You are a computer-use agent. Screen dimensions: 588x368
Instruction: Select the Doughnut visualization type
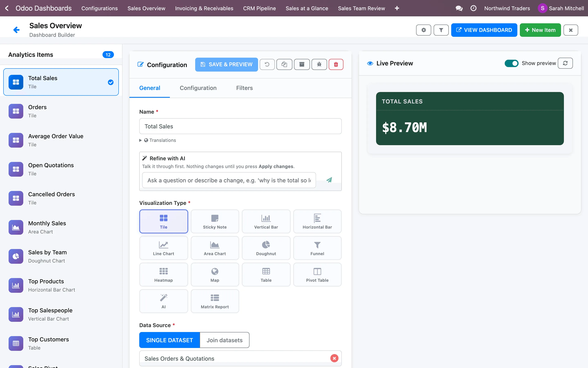266,248
